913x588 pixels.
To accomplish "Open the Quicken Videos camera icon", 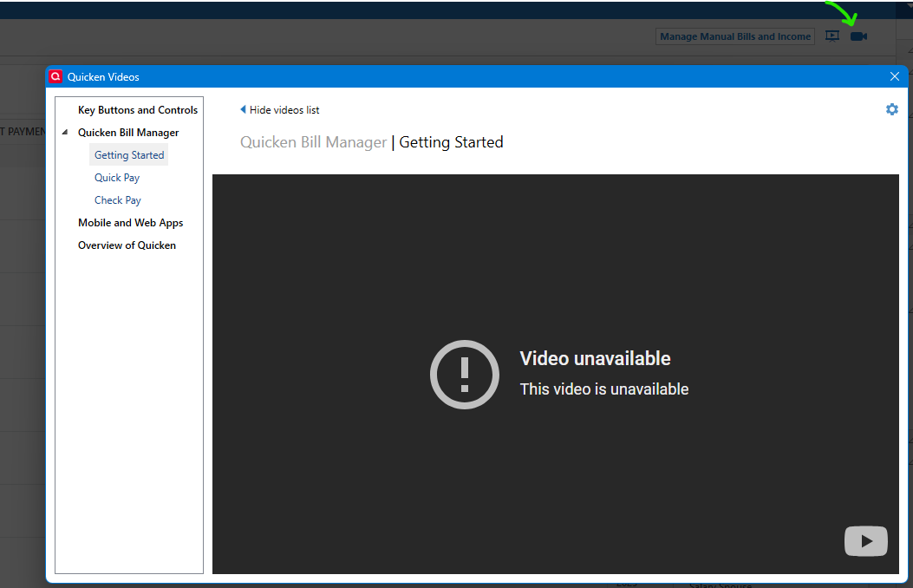I will [x=858, y=36].
